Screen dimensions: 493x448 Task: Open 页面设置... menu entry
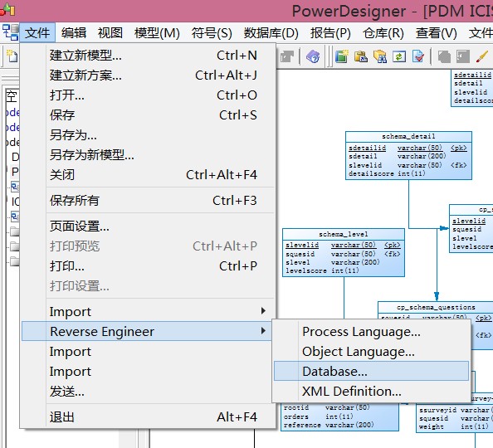[x=148, y=226]
